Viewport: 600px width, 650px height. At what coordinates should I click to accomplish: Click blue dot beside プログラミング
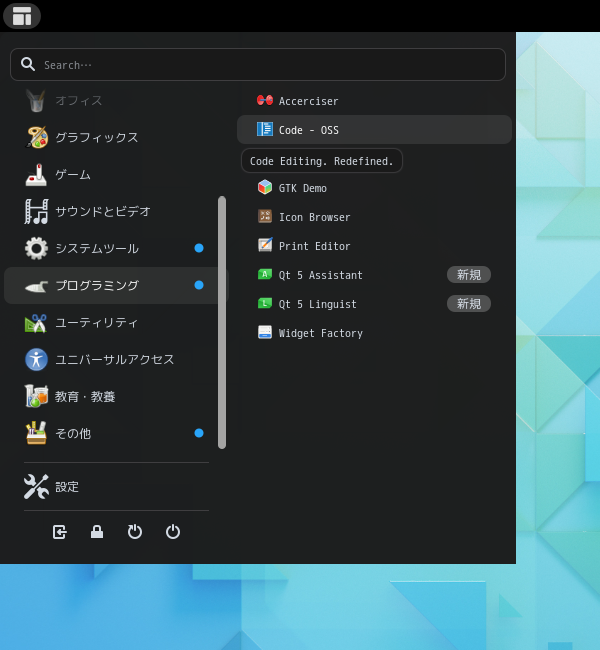coord(199,285)
